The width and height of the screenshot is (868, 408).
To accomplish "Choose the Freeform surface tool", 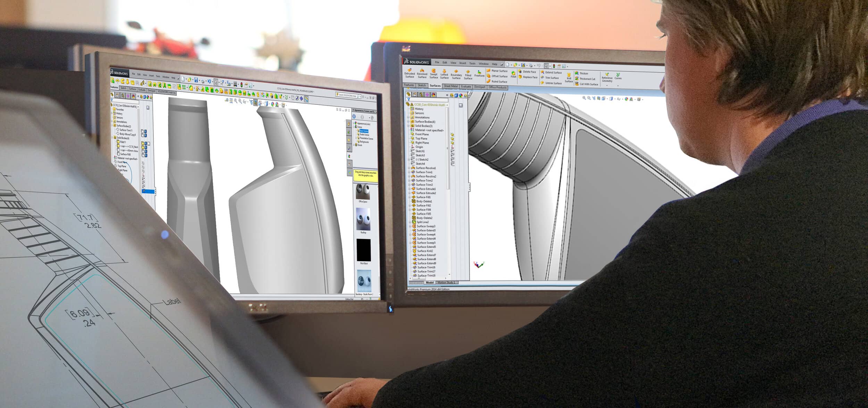I will [x=479, y=74].
